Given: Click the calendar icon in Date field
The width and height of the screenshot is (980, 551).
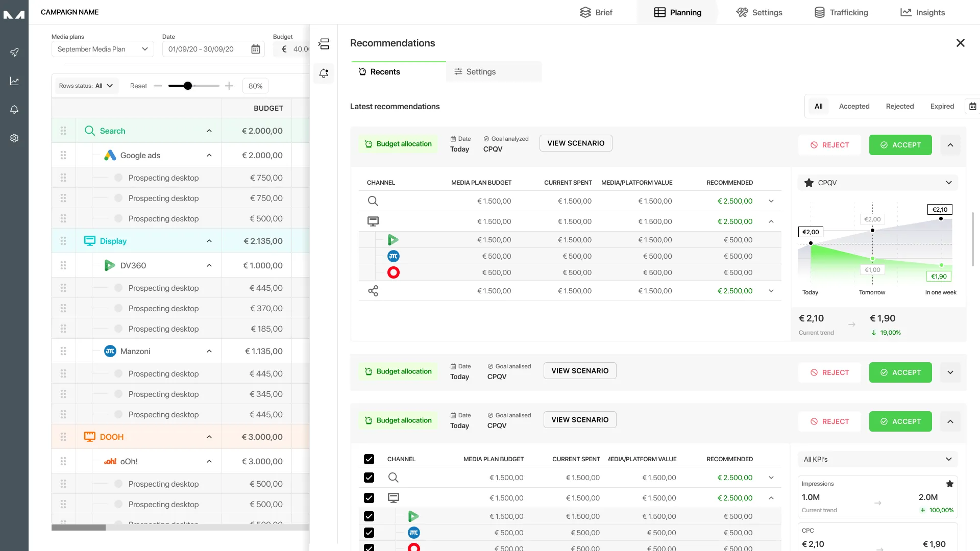Looking at the screenshot, I should tap(255, 49).
